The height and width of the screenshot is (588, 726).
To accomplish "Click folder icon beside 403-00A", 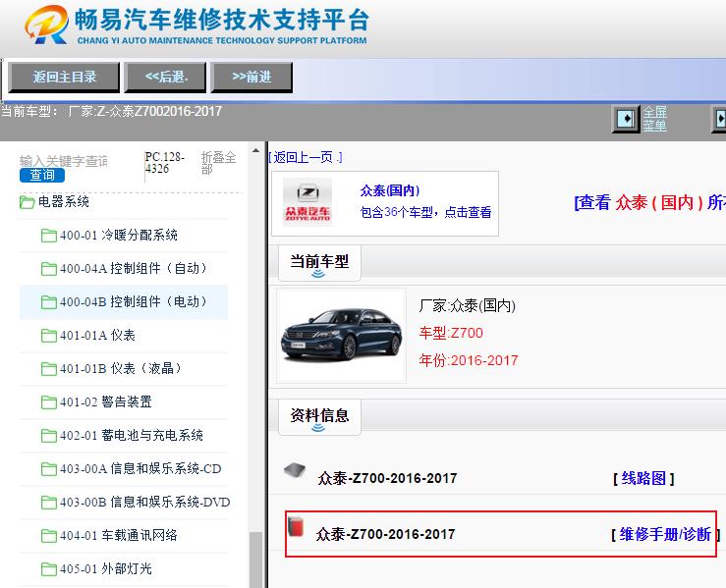I will [48, 469].
